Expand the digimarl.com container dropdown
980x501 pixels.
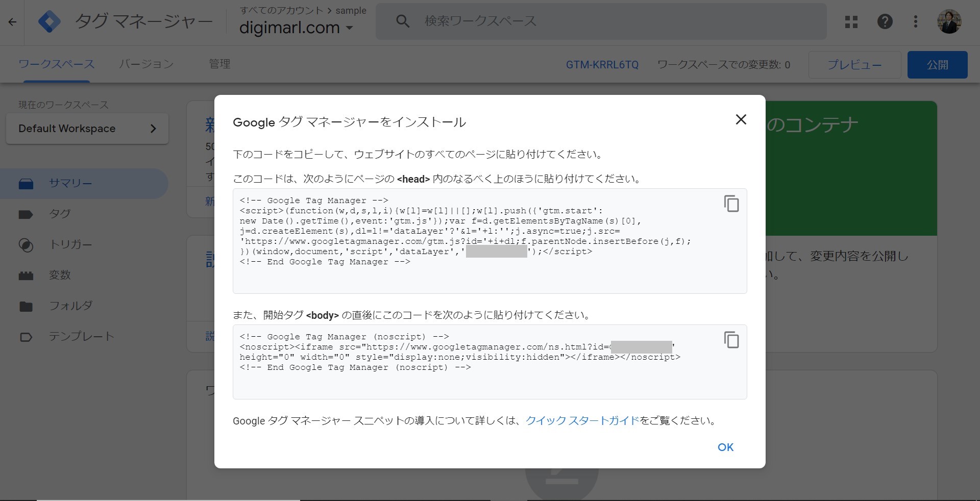click(x=297, y=28)
